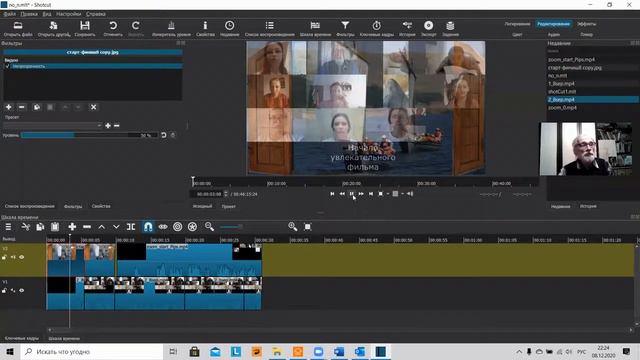Copy filters using the copy icon

(x=37, y=107)
